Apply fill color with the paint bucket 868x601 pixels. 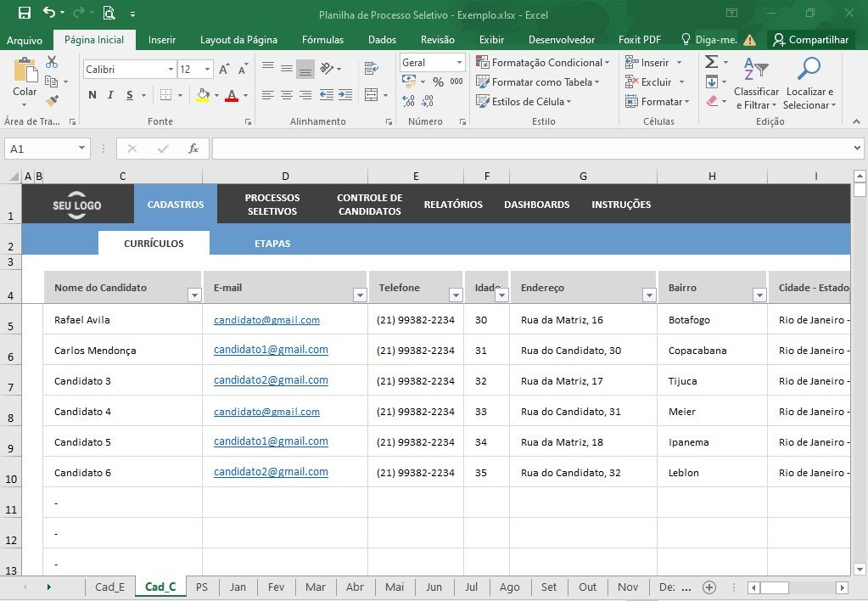pyautogui.click(x=203, y=95)
